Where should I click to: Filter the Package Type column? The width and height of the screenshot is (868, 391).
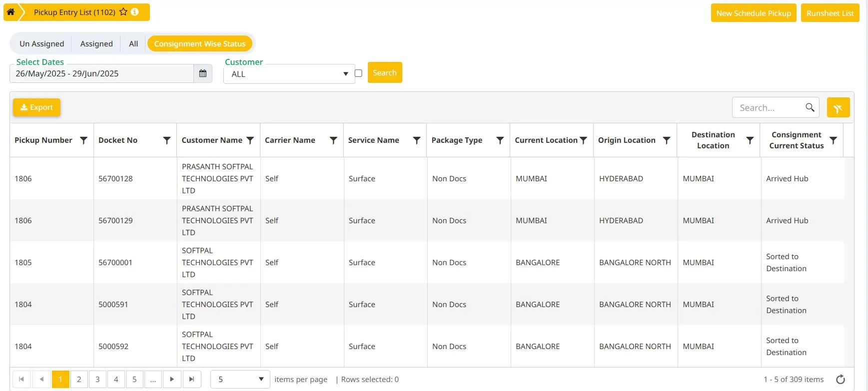click(500, 140)
